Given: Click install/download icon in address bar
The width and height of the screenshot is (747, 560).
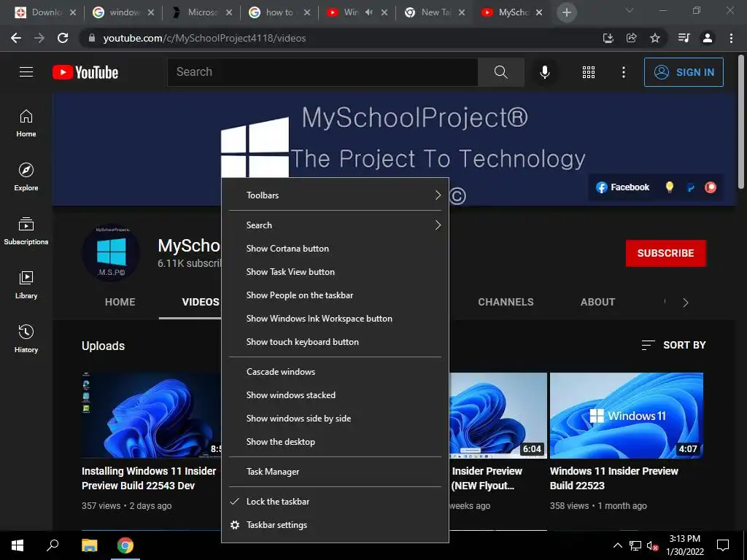Looking at the screenshot, I should pyautogui.click(x=608, y=38).
